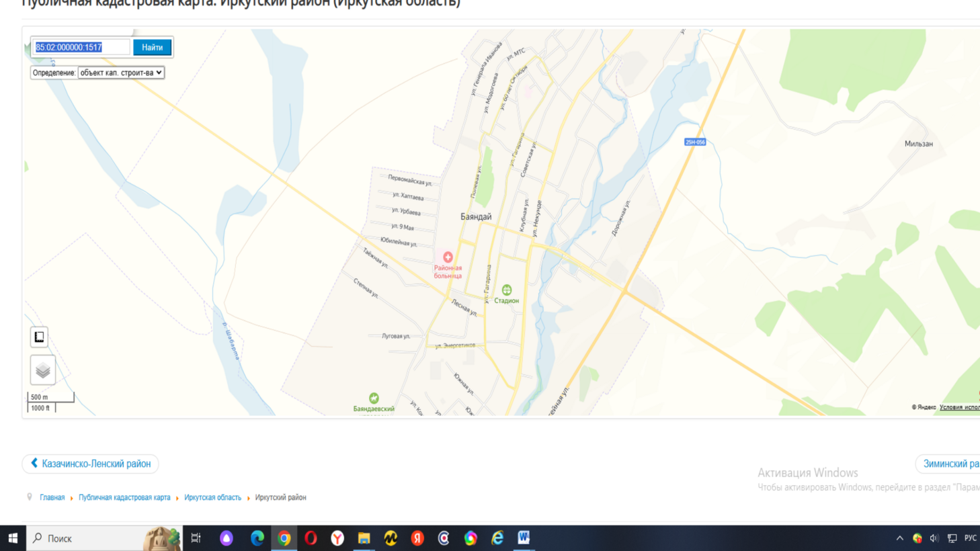Click the map ruler measurement tool icon
This screenshot has width=980, height=551.
pyautogui.click(x=39, y=337)
